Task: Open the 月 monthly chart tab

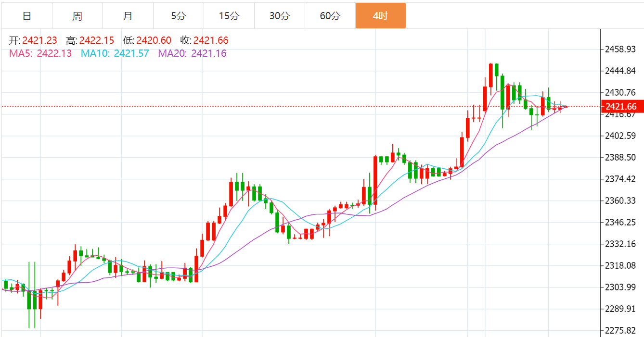Action: point(128,16)
